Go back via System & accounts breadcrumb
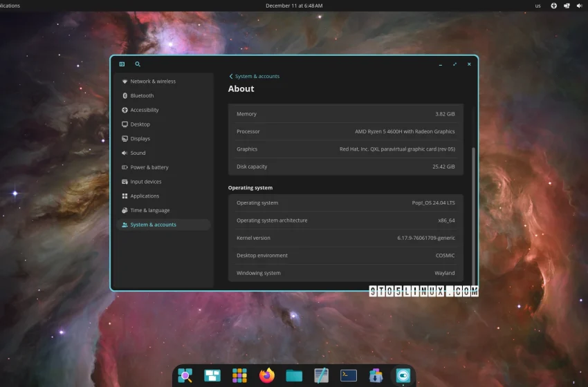Viewport: 588px width, 387px height. tap(255, 76)
